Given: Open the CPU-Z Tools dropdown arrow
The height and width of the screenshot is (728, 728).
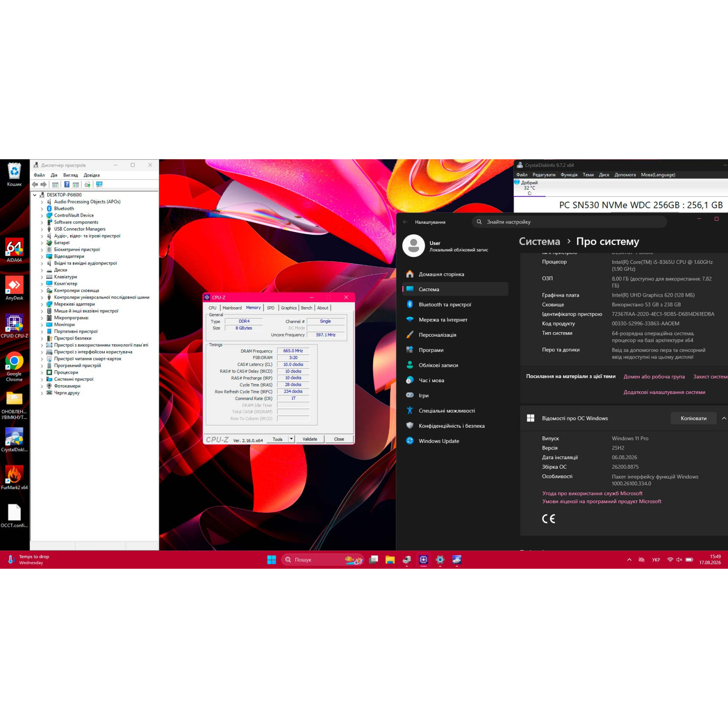Looking at the screenshot, I should 291,439.
